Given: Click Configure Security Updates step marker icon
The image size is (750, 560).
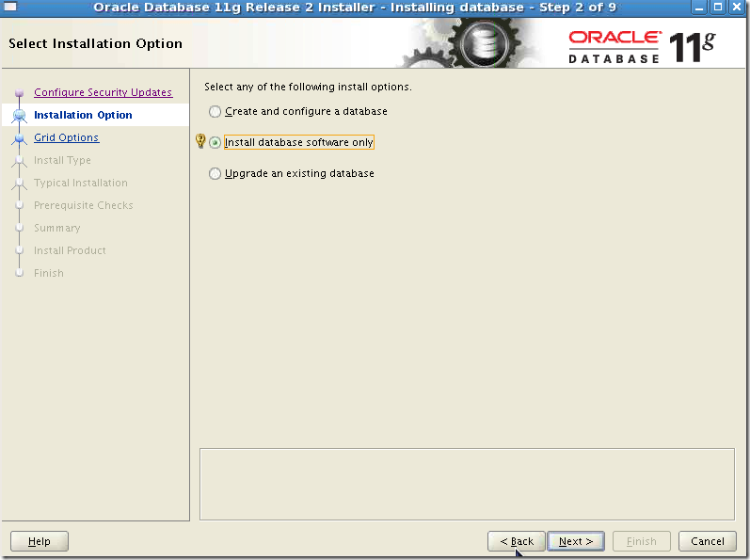Looking at the screenshot, I should (19, 92).
